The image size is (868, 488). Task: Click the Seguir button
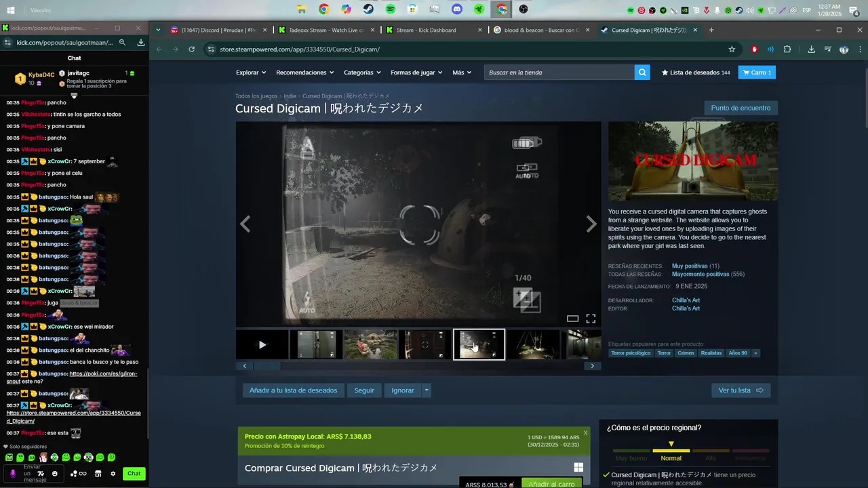(x=364, y=390)
